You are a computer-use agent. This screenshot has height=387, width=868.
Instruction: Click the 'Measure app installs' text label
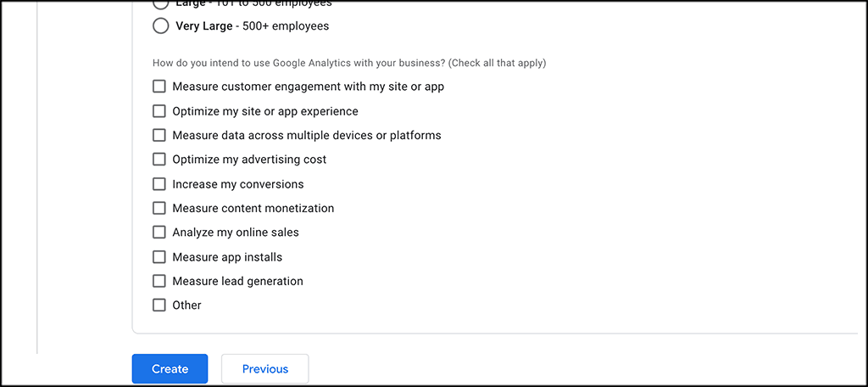pyautogui.click(x=227, y=257)
